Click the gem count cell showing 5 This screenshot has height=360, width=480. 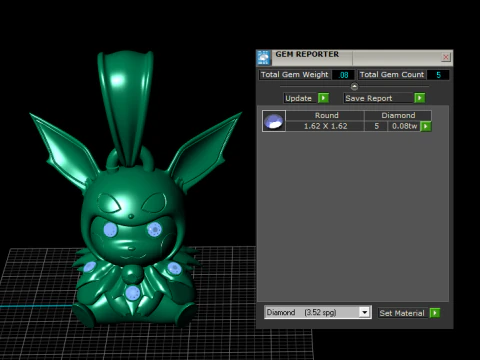tap(376, 126)
